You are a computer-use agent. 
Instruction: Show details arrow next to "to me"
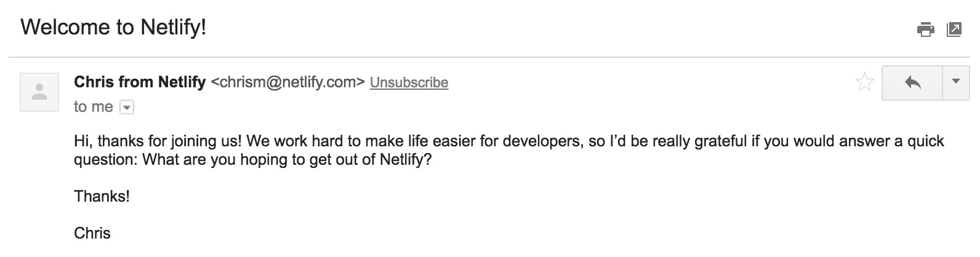(126, 108)
